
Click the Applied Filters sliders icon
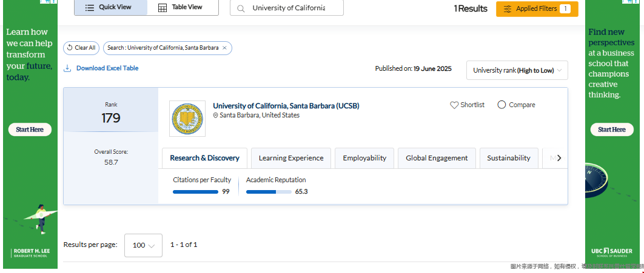coord(508,9)
